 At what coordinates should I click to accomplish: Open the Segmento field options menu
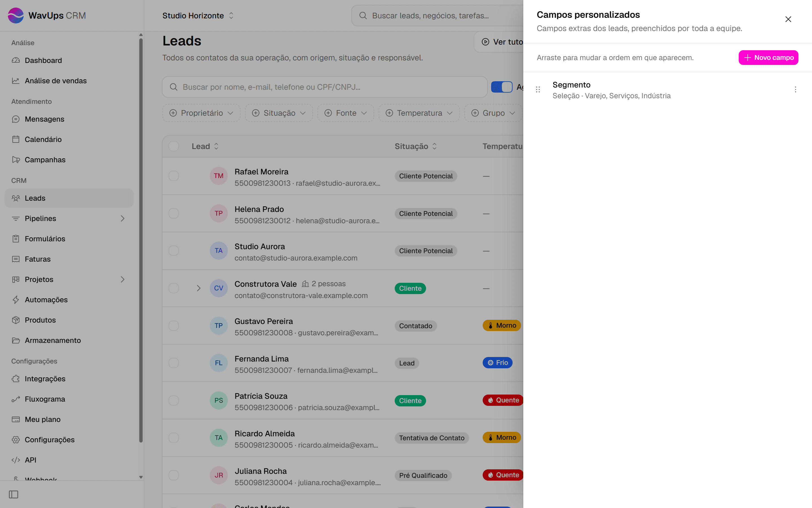795,89
